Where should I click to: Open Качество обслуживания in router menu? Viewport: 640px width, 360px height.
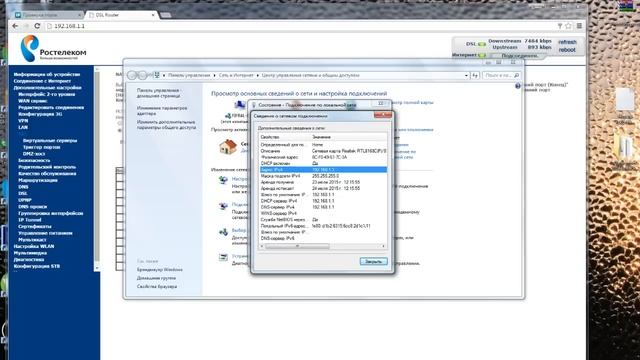(47, 173)
